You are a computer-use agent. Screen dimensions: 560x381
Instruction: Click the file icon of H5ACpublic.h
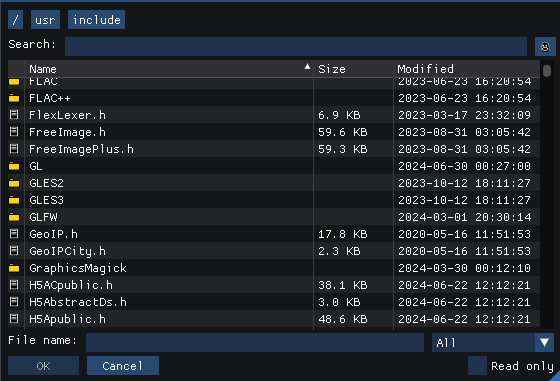[x=14, y=285]
